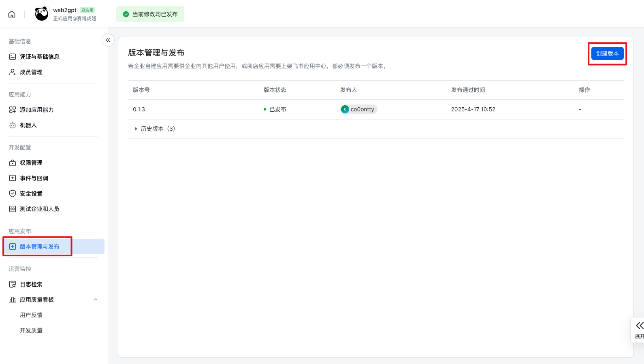
Task: Go to 开发质量 sub-item
Action: tap(31, 330)
